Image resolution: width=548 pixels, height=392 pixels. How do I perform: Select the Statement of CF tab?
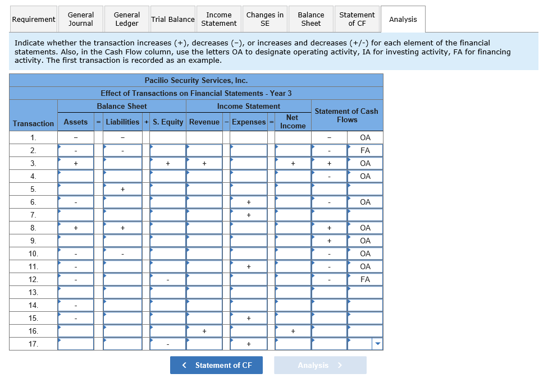(357, 19)
